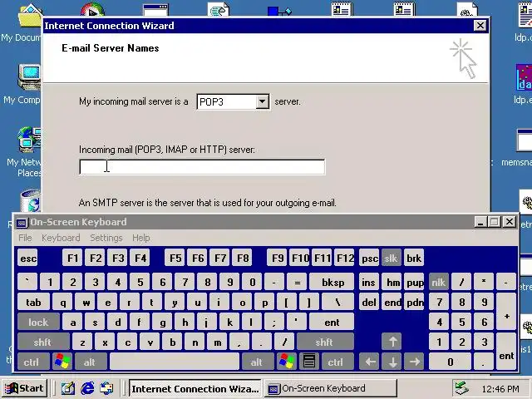Select the My Documents desktop icon
The image size is (532, 399).
[22, 23]
